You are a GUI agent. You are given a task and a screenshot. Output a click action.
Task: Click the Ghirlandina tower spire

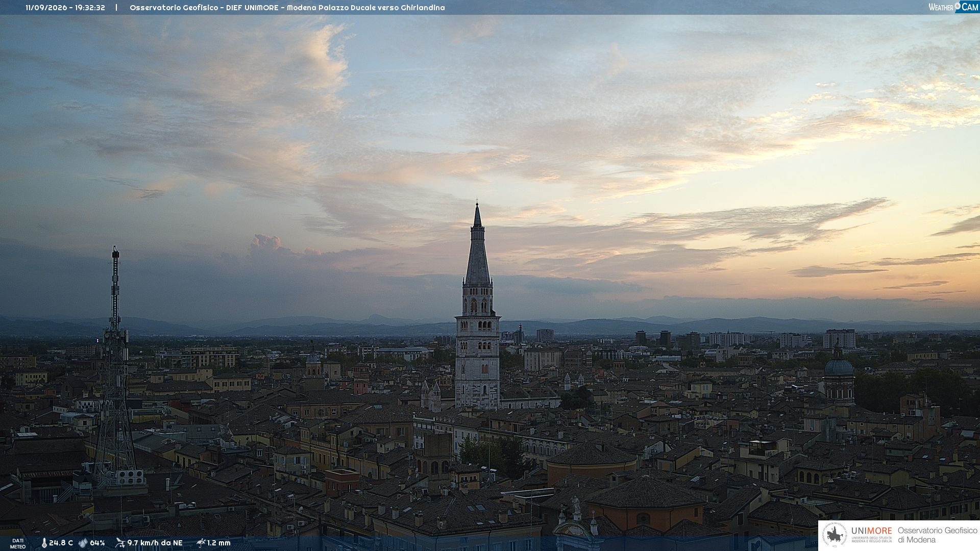pyautogui.click(x=478, y=244)
